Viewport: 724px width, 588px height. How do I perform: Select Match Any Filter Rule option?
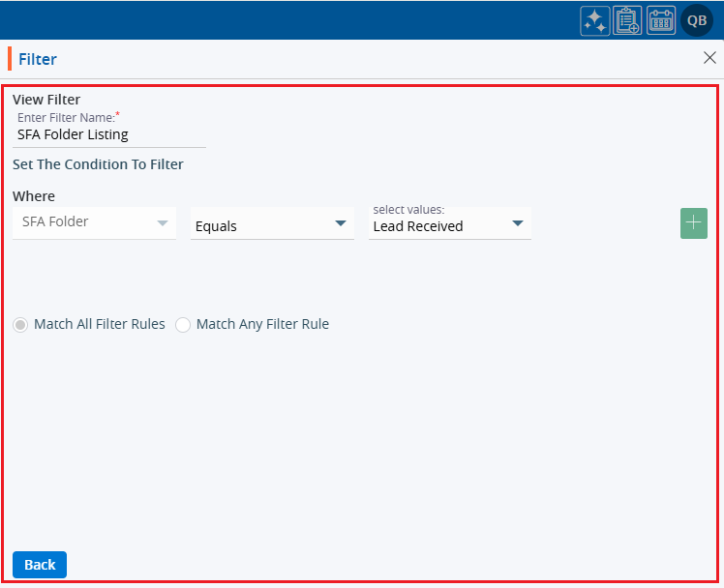[183, 325]
